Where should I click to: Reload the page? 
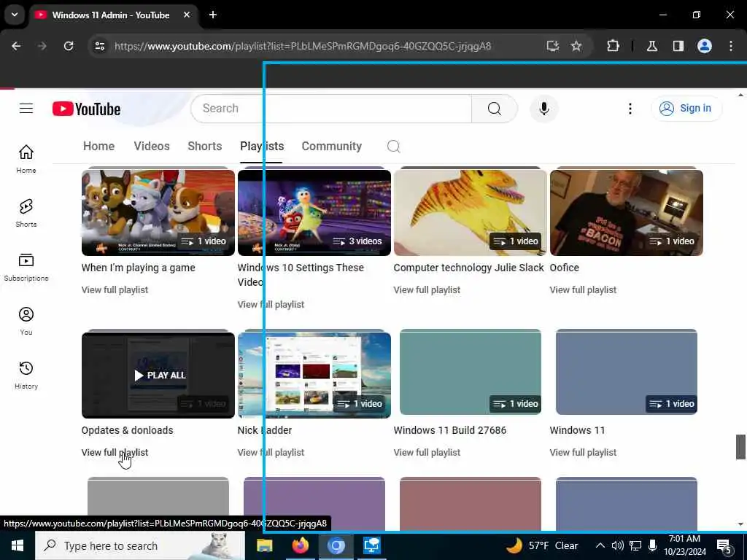pyautogui.click(x=69, y=46)
